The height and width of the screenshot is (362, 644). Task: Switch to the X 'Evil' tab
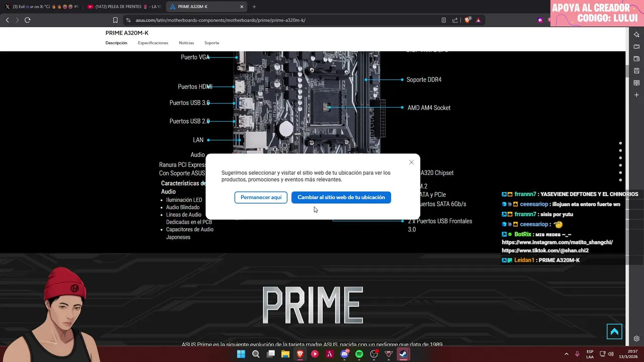coord(41,7)
